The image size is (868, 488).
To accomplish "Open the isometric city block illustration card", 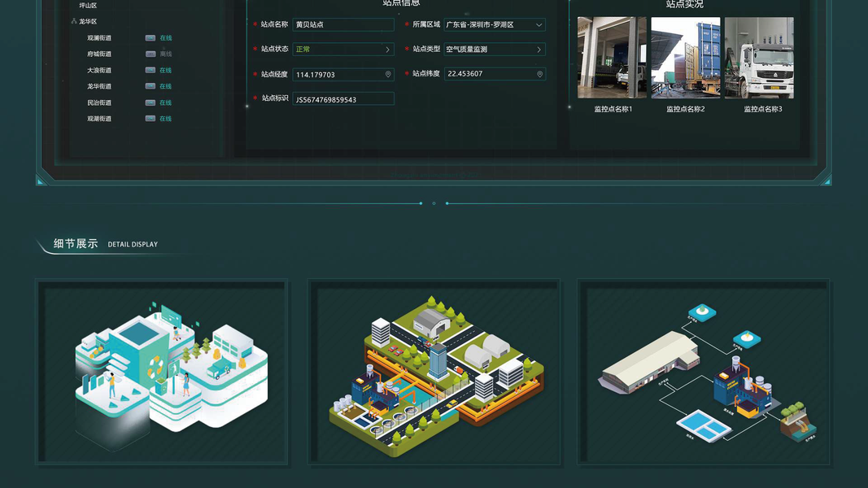I will pos(434,372).
